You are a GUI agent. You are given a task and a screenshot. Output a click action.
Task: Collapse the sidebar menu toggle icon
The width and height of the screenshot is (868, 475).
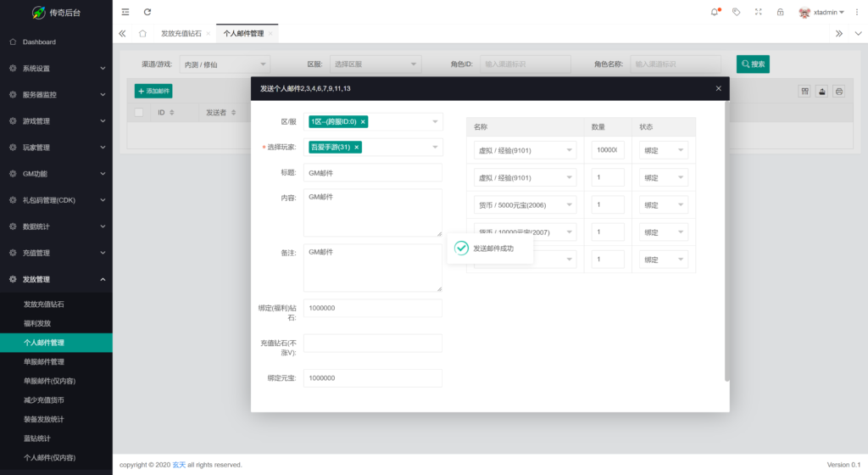click(125, 12)
